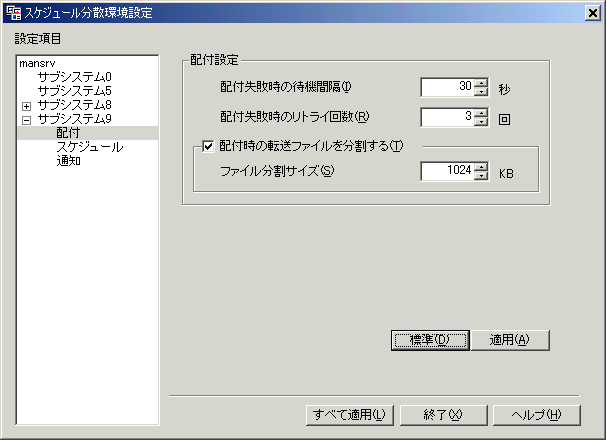Click the ファイル分割サイズ value field

click(447, 171)
